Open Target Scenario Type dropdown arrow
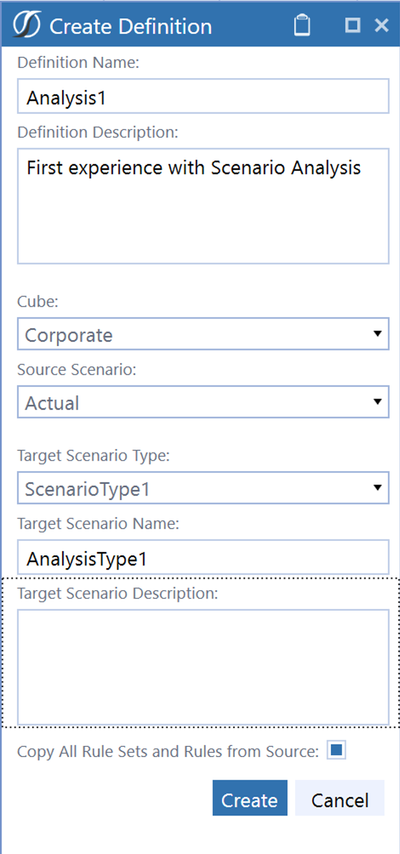 pos(377,487)
